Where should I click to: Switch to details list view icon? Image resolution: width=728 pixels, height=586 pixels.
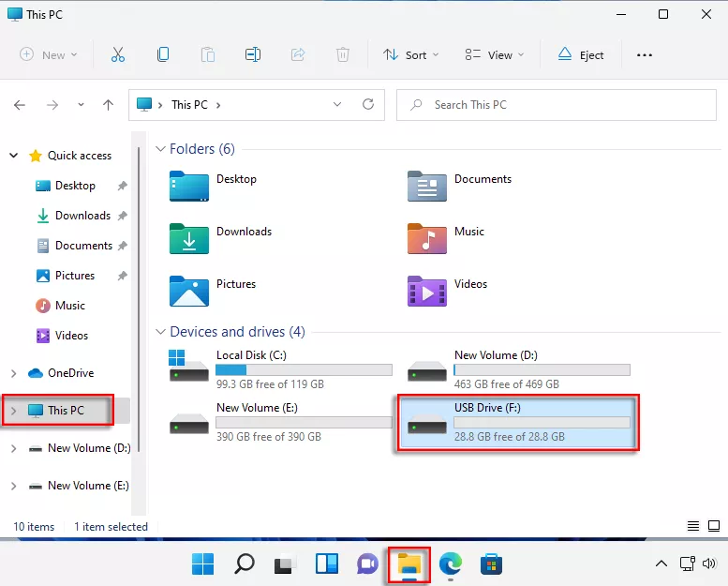click(693, 526)
